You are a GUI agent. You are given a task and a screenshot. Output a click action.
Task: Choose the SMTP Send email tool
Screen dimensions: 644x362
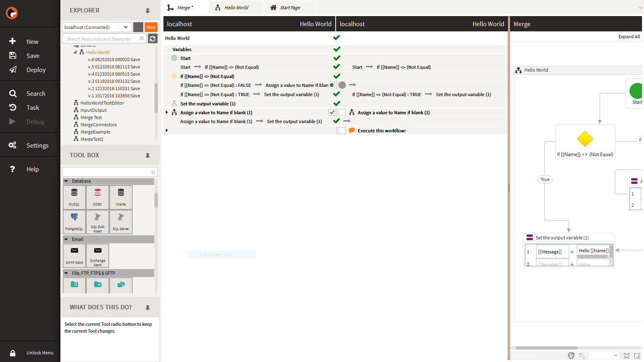point(74,255)
